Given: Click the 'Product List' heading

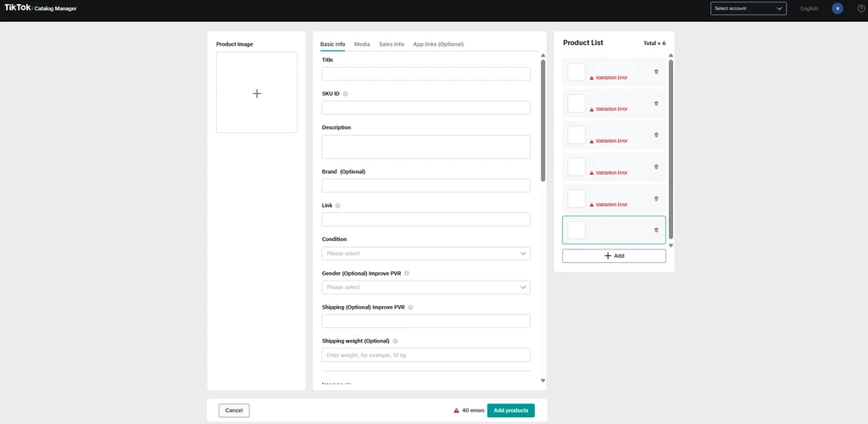Looking at the screenshot, I should 583,42.
